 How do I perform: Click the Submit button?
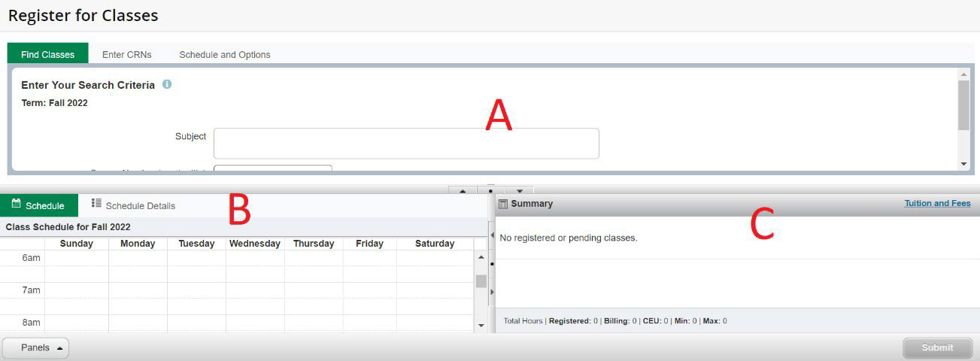[937, 347]
